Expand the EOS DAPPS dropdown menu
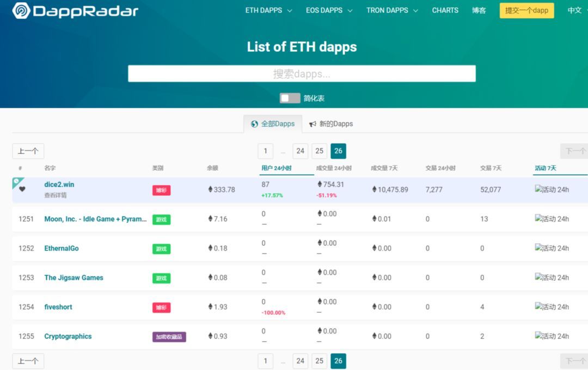Screen dimensions: 588x370 [329, 10]
